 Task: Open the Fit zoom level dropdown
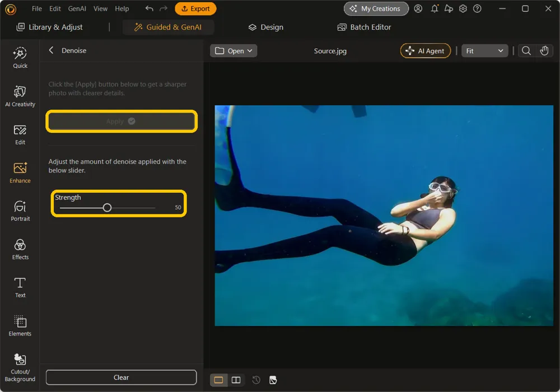[484, 51]
